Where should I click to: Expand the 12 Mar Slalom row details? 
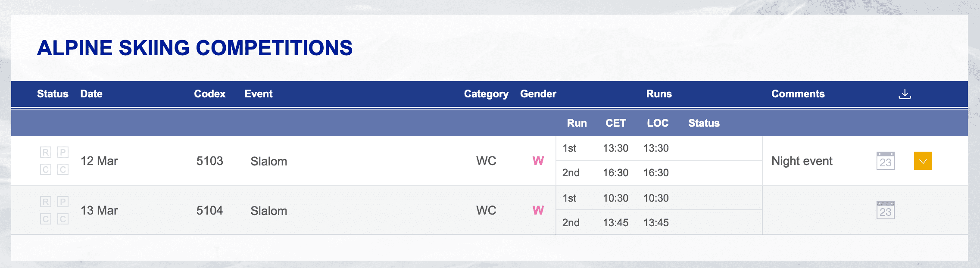pos(923,161)
